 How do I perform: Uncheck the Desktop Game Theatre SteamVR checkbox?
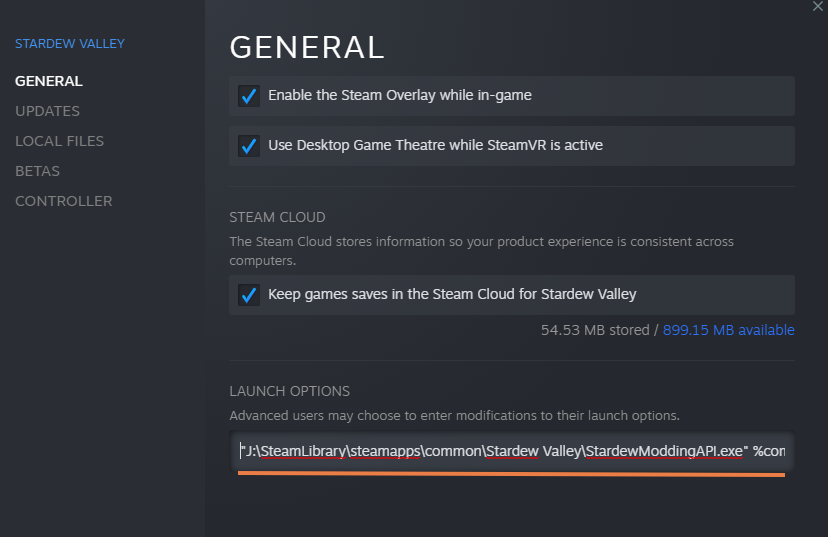pos(249,146)
